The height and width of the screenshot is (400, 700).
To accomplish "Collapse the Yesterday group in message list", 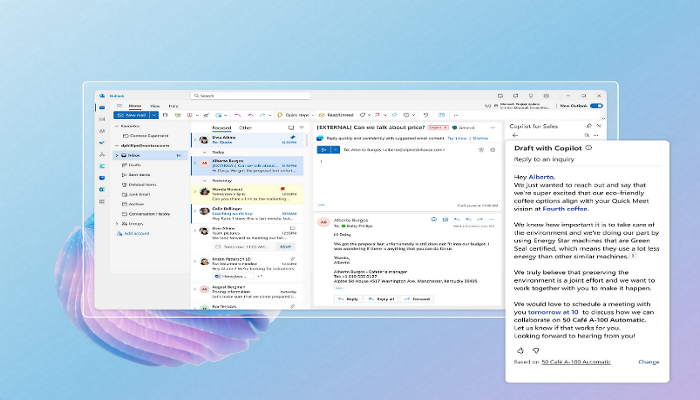I will (205, 181).
